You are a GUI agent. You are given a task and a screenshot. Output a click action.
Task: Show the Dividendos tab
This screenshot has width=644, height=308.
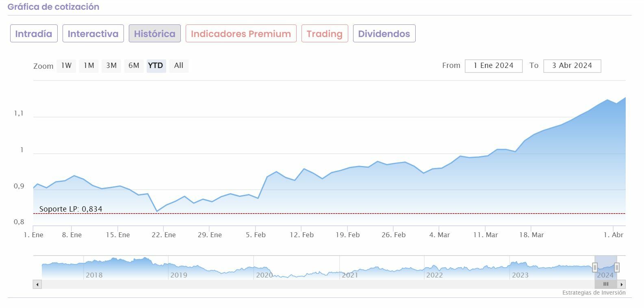[x=384, y=34]
